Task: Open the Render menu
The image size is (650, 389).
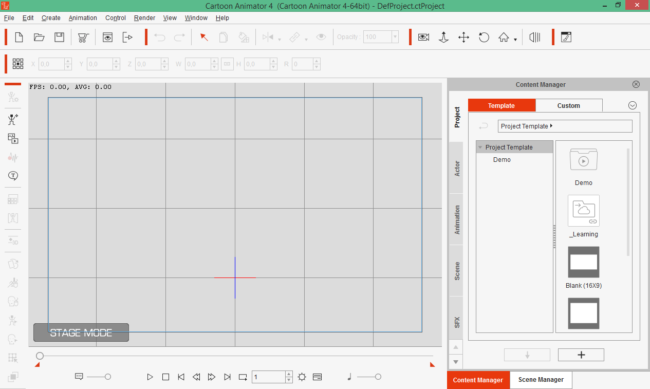Action: coord(144,18)
